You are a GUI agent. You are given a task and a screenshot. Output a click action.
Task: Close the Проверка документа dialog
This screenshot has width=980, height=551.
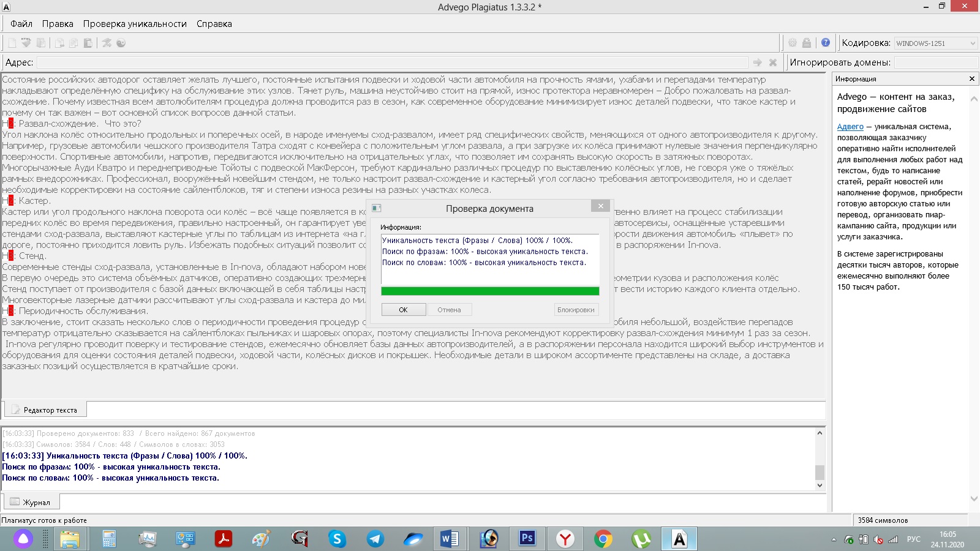(x=601, y=206)
